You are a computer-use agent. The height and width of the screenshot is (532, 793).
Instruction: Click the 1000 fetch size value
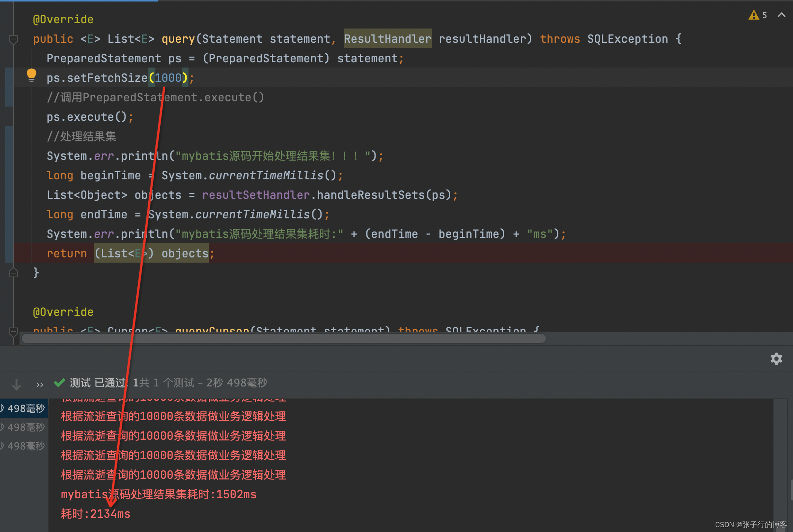168,78
